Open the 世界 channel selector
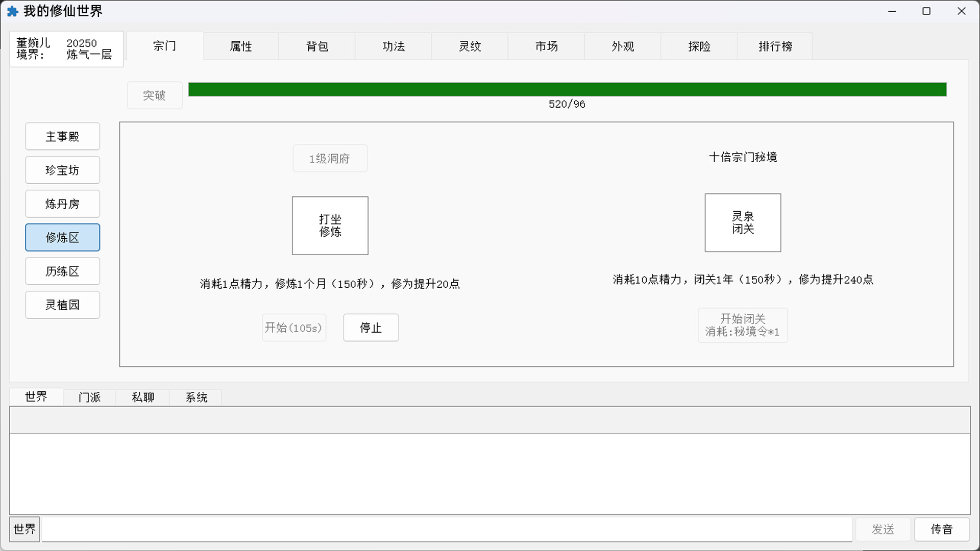Screen dimensions: 980x551 pos(24,529)
